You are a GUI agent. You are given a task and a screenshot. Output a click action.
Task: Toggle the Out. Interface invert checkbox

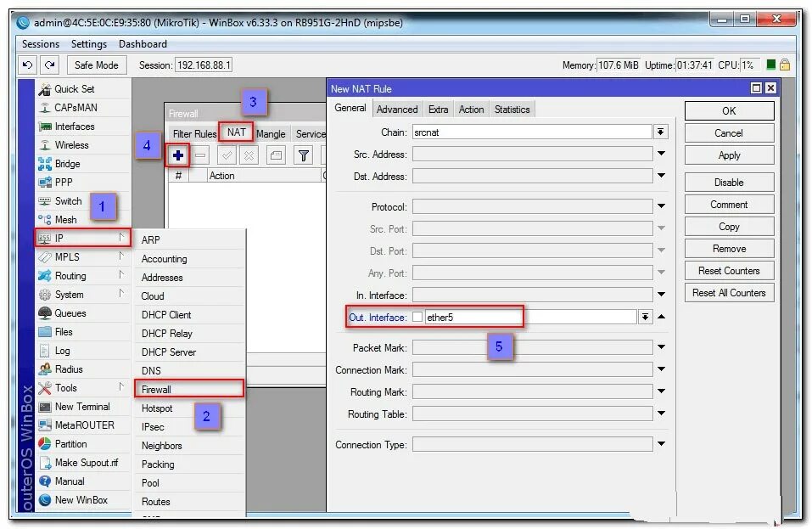pyautogui.click(x=417, y=317)
